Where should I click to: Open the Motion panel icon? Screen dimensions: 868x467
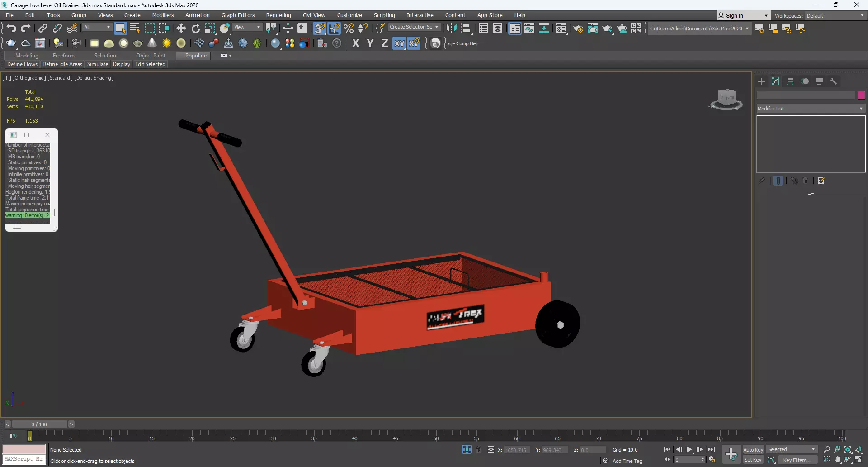click(805, 81)
